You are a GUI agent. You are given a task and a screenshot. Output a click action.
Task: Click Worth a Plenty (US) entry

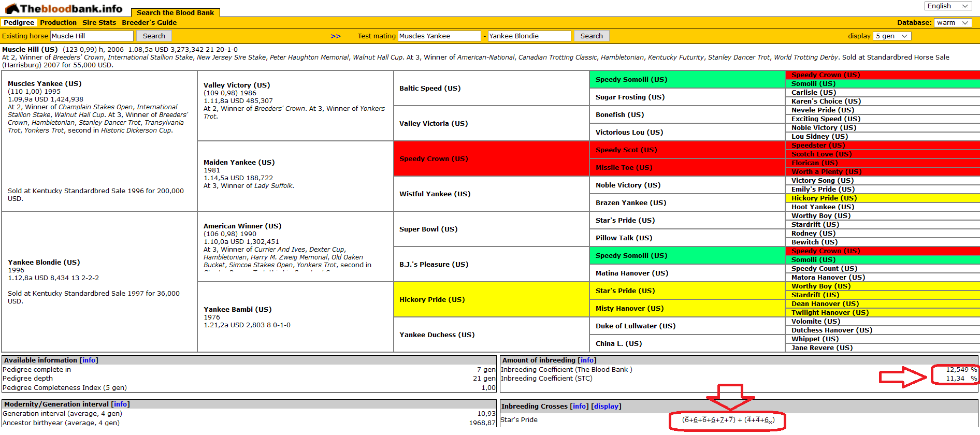tap(827, 171)
